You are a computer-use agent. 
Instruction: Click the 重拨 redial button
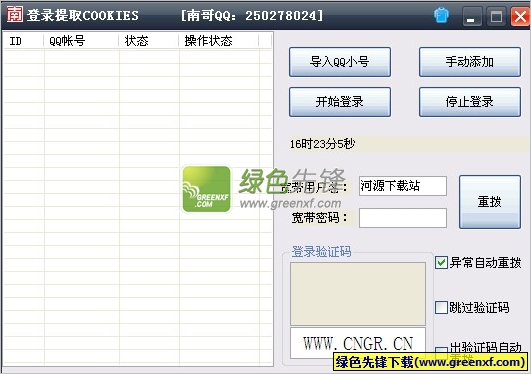tap(490, 202)
